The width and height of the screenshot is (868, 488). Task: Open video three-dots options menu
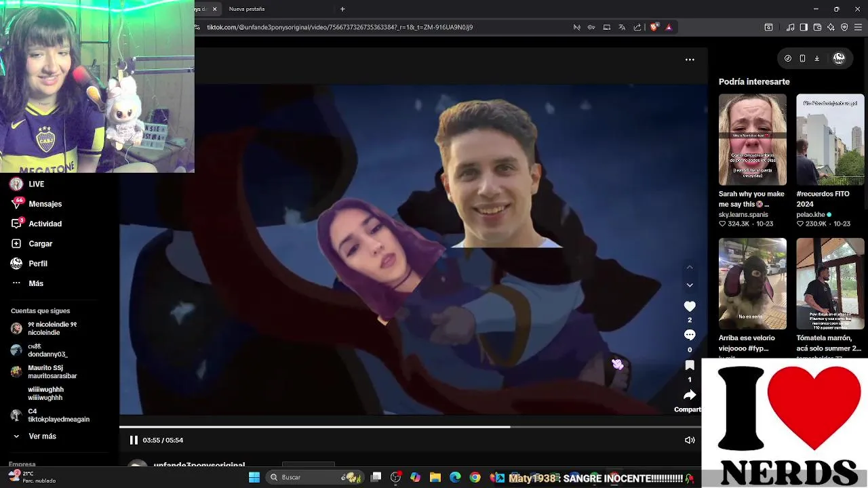[x=690, y=60]
